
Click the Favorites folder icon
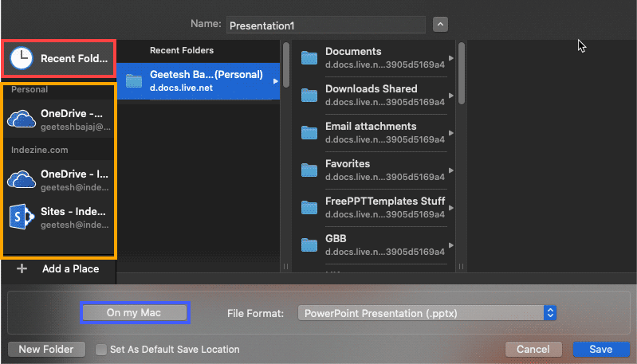click(x=309, y=170)
